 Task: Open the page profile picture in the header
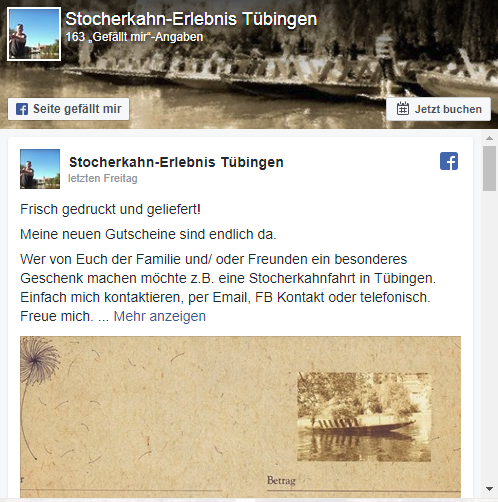34,34
